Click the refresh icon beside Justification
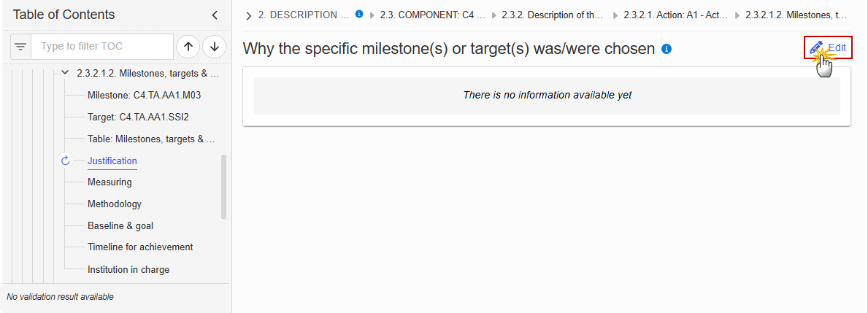868x313 pixels. 65,161
